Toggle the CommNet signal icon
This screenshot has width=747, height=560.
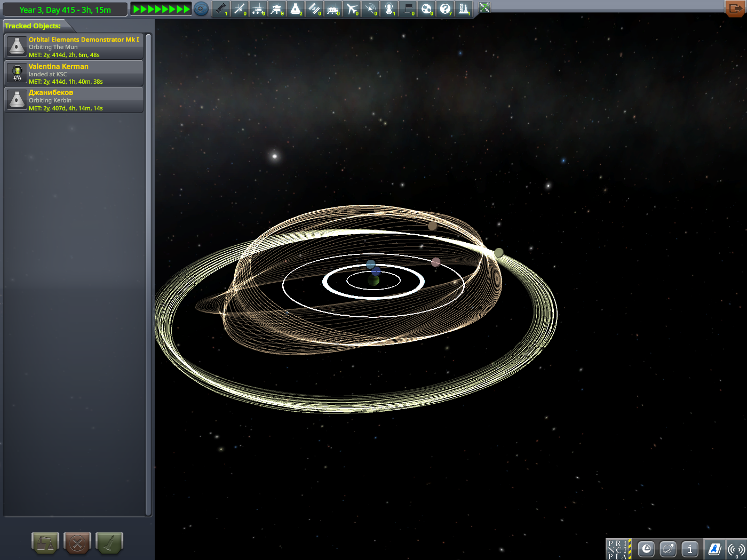coord(736,549)
